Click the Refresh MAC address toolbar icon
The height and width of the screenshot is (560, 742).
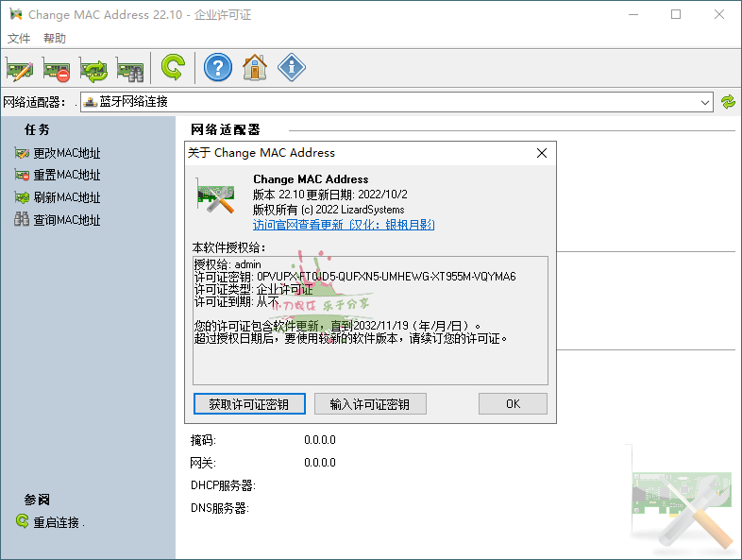[93, 68]
